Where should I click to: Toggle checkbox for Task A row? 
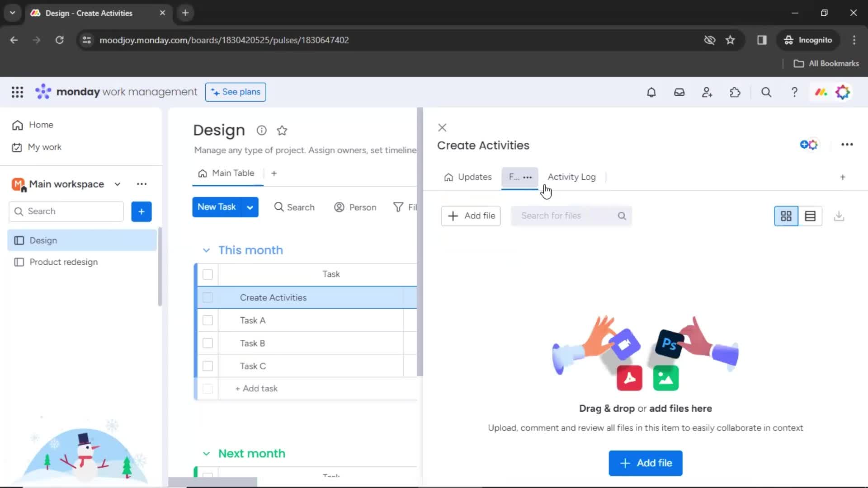click(x=208, y=320)
